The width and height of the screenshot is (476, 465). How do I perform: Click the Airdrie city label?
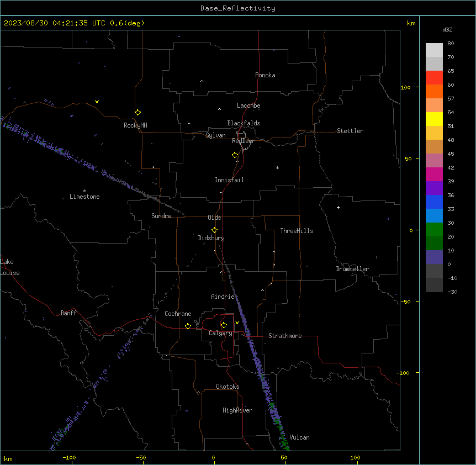tap(223, 297)
